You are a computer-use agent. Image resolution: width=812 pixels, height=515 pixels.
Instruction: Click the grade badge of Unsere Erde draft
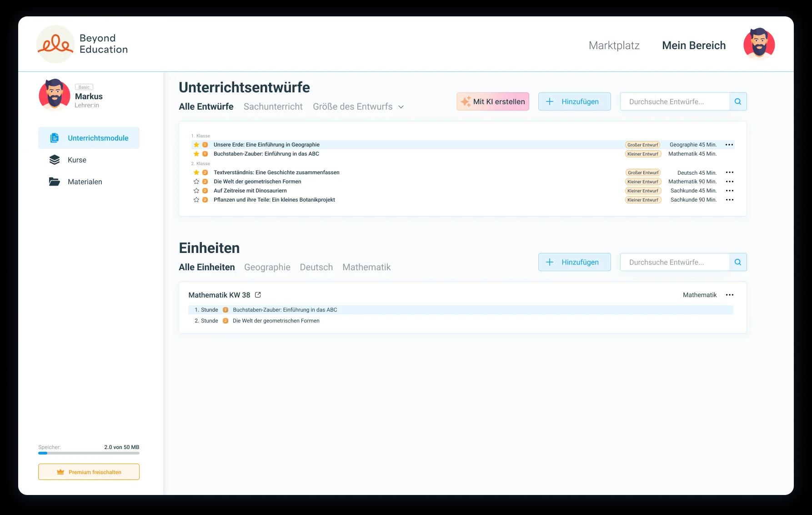click(x=205, y=145)
